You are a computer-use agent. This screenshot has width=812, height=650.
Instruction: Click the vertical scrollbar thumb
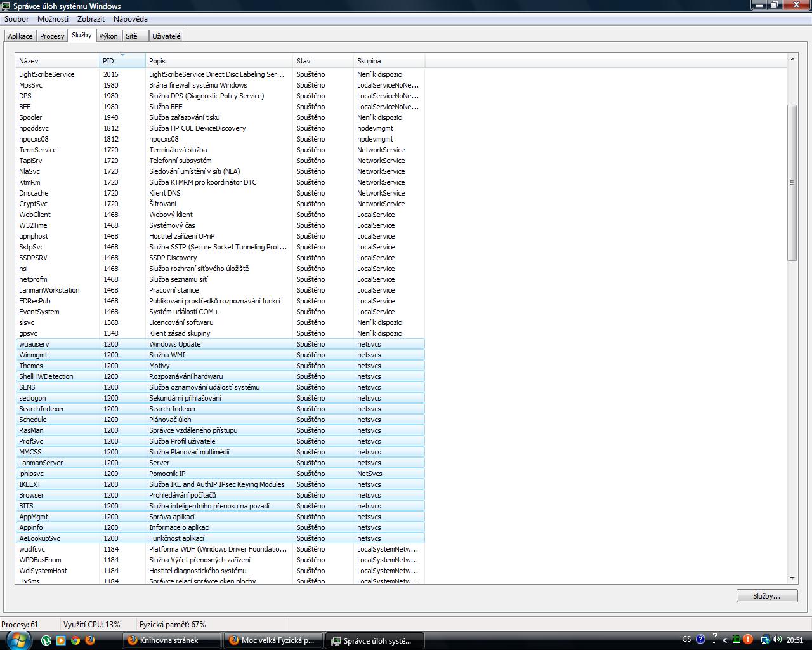click(x=792, y=182)
